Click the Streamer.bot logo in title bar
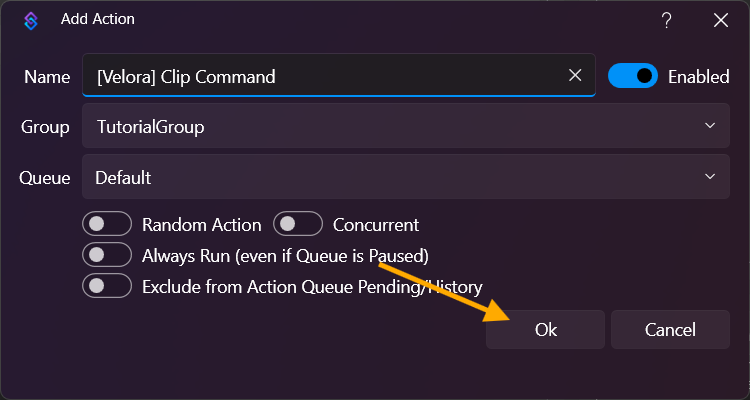 pos(30,20)
